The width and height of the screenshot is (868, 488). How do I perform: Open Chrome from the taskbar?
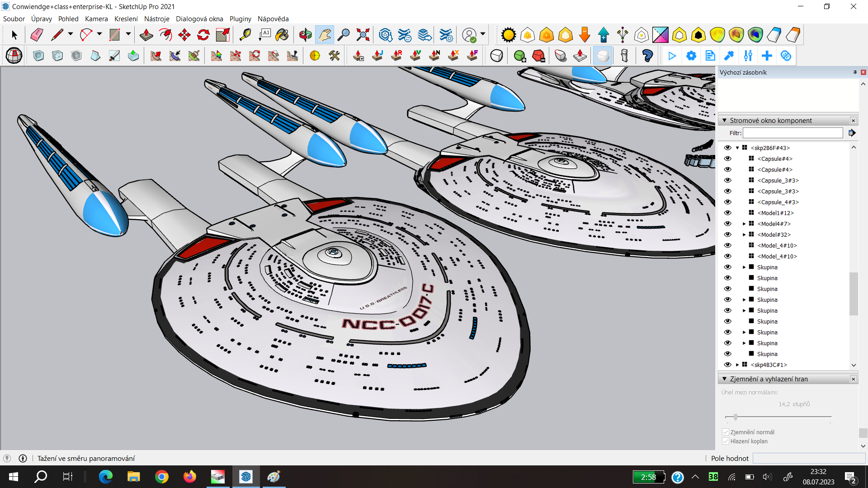(x=162, y=477)
